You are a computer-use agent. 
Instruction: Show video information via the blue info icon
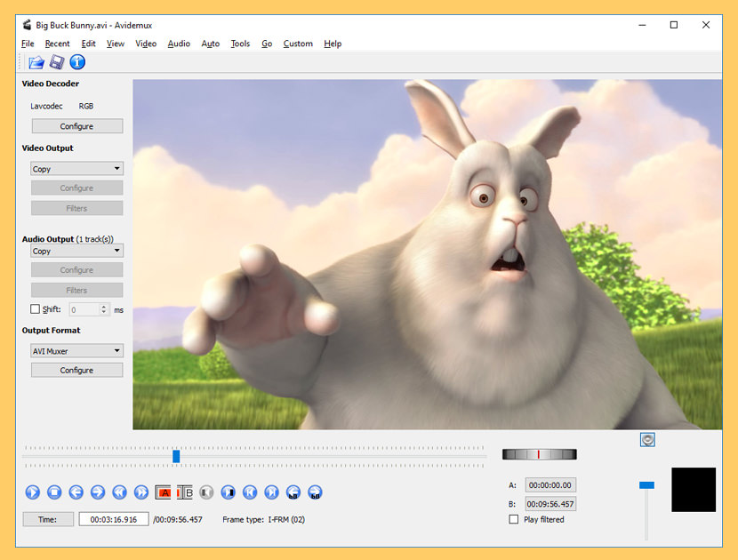pyautogui.click(x=77, y=62)
